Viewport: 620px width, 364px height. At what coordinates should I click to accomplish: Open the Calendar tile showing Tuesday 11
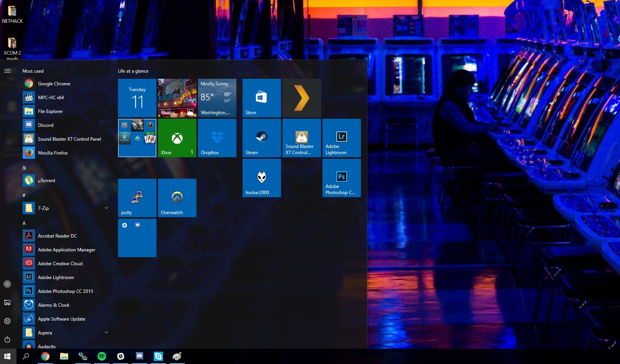click(137, 98)
